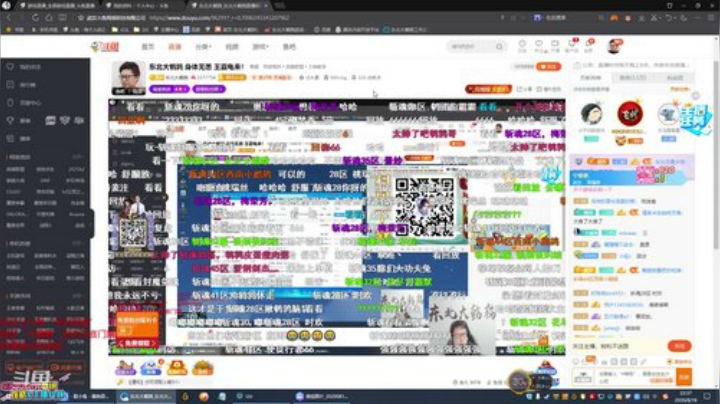Open the Douyu browser window on taskbar

pos(146,396)
